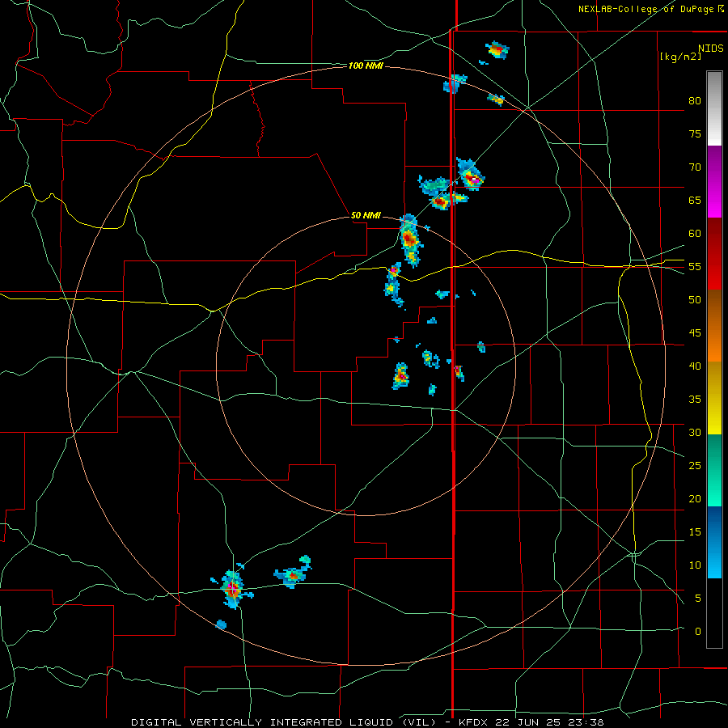The height and width of the screenshot is (728, 728).
Task: Click the DIGITAL VERTICALLY INTEGRATED LIQUID (VIL) title text
Action: coord(284,722)
